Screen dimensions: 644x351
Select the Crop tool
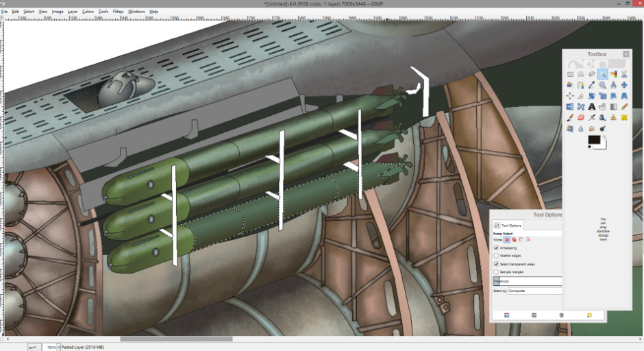point(581,96)
